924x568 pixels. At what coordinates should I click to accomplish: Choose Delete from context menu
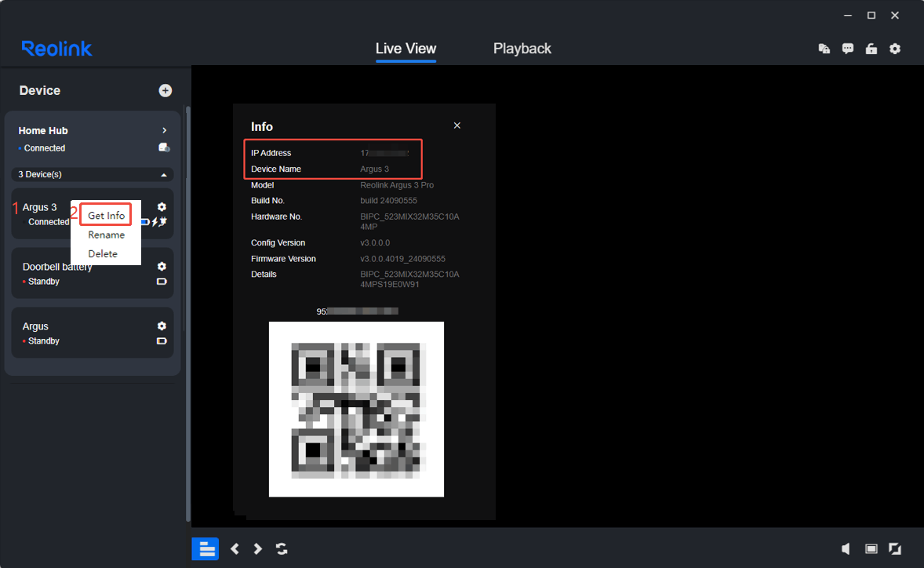(103, 253)
